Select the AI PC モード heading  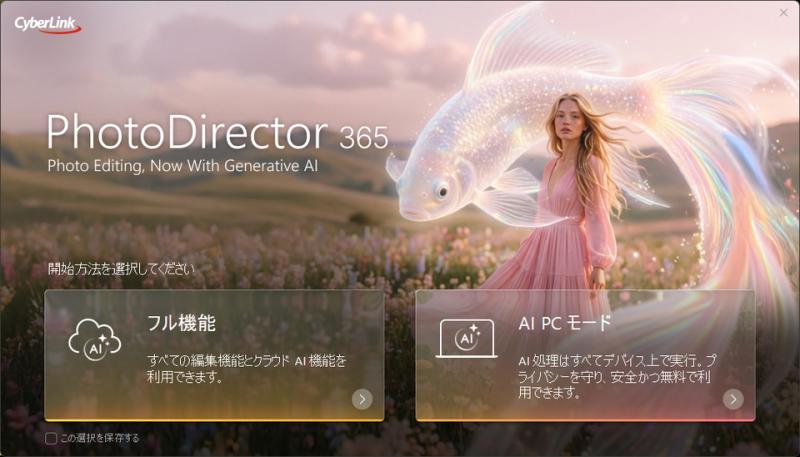565,323
